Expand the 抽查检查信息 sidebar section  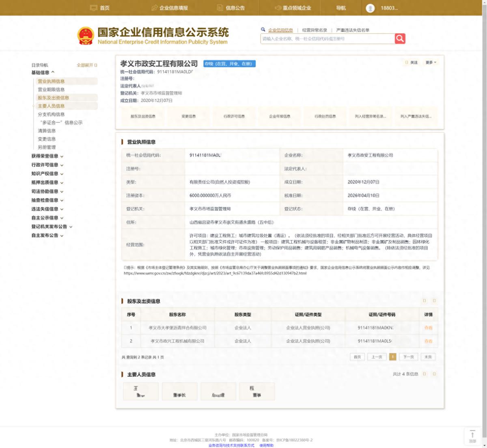(x=47, y=200)
